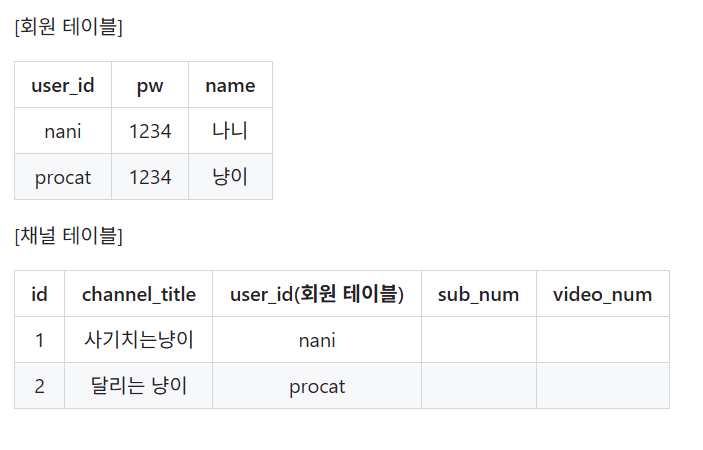Select the 달리는 냥이 channel title cell

(x=139, y=386)
